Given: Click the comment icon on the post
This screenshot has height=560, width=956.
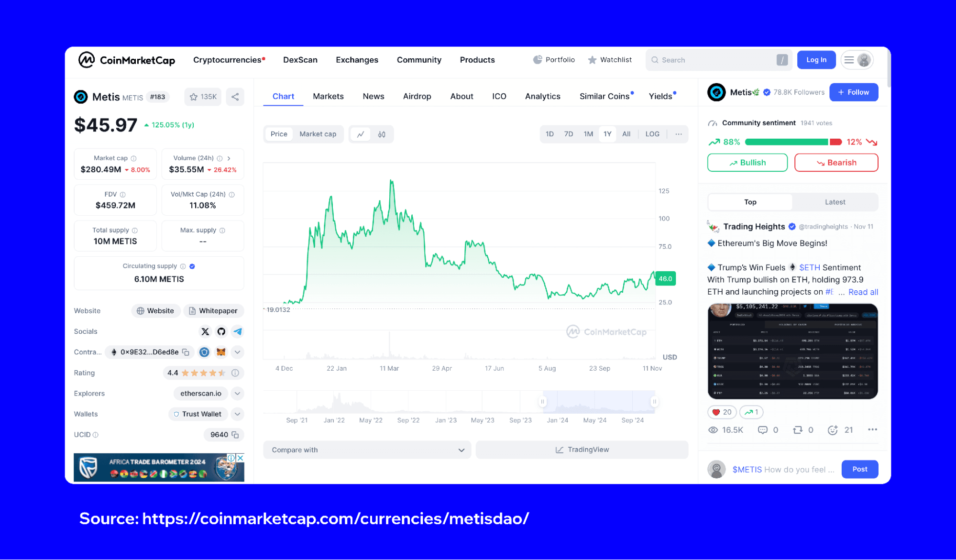Looking at the screenshot, I should click(x=763, y=430).
